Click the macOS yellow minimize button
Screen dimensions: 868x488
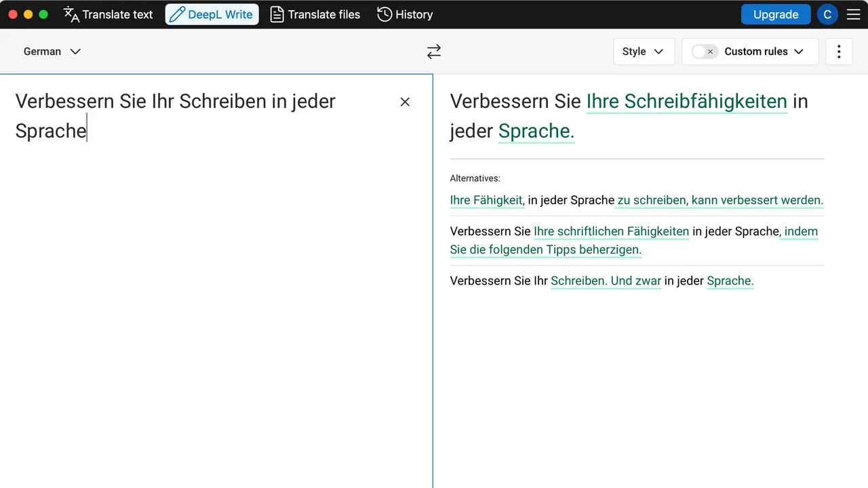click(28, 14)
